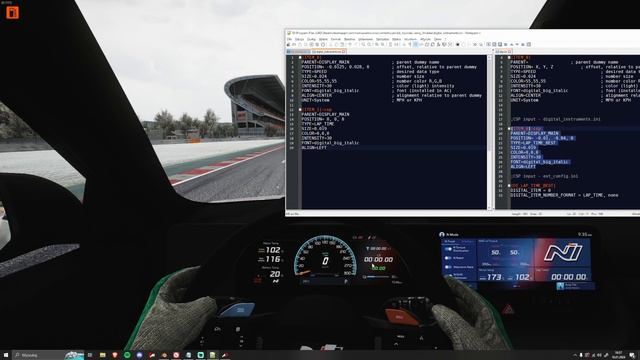Screen dimensions: 640x360
Task: Open the Makra menu
Action: point(396,39)
